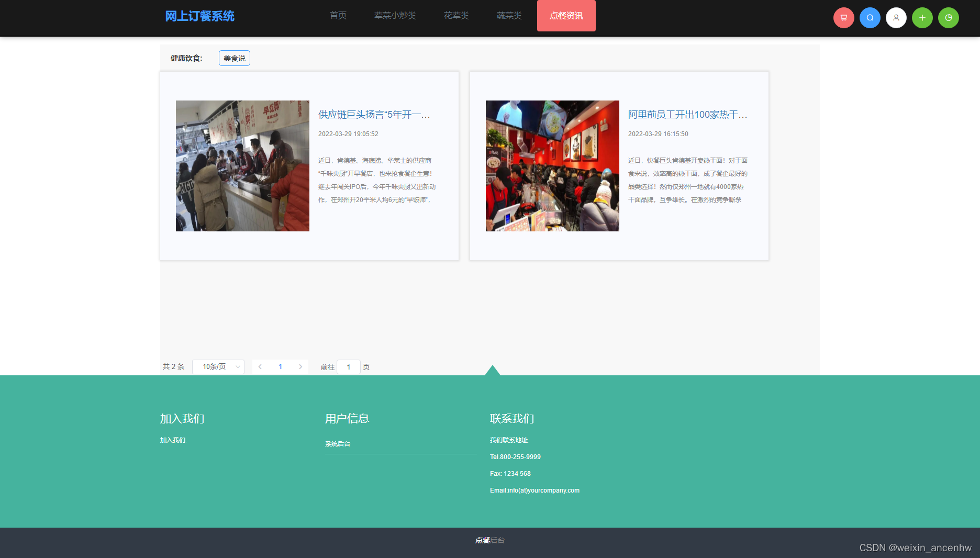Click the 加入我们 footer heading
Viewport: 980px width, 558px height.
(182, 419)
